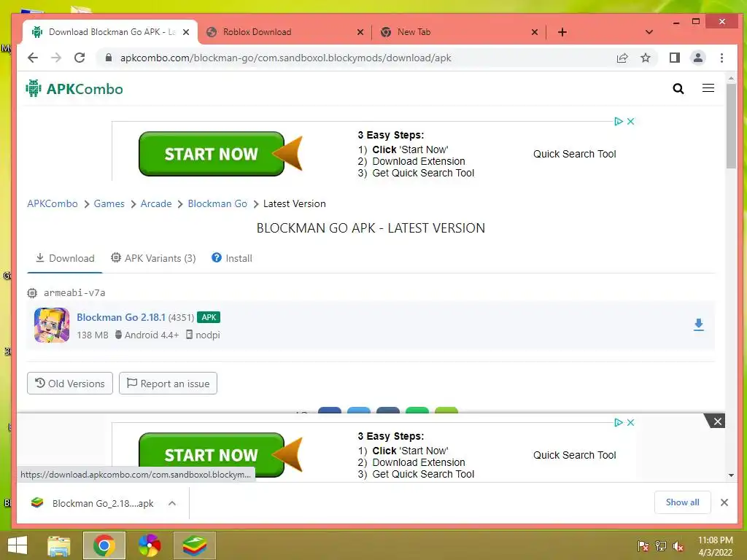
Task: Click the APKCombo logo
Action: coord(74,88)
